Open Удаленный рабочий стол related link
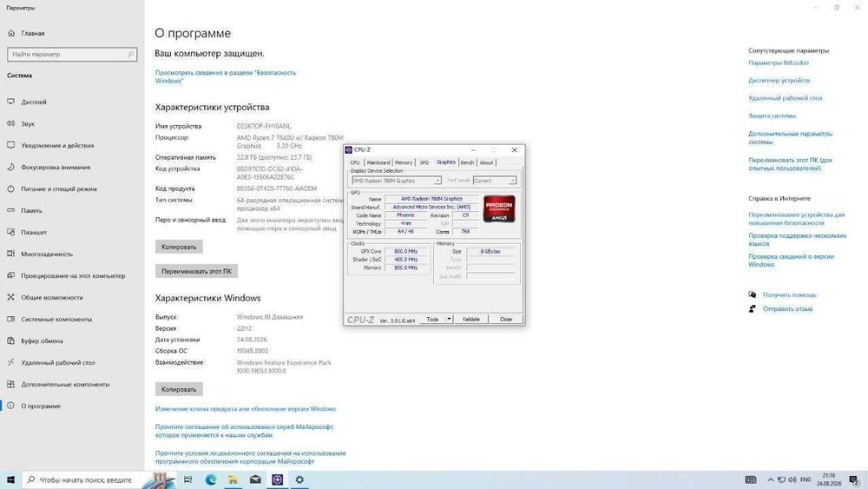 coord(785,98)
